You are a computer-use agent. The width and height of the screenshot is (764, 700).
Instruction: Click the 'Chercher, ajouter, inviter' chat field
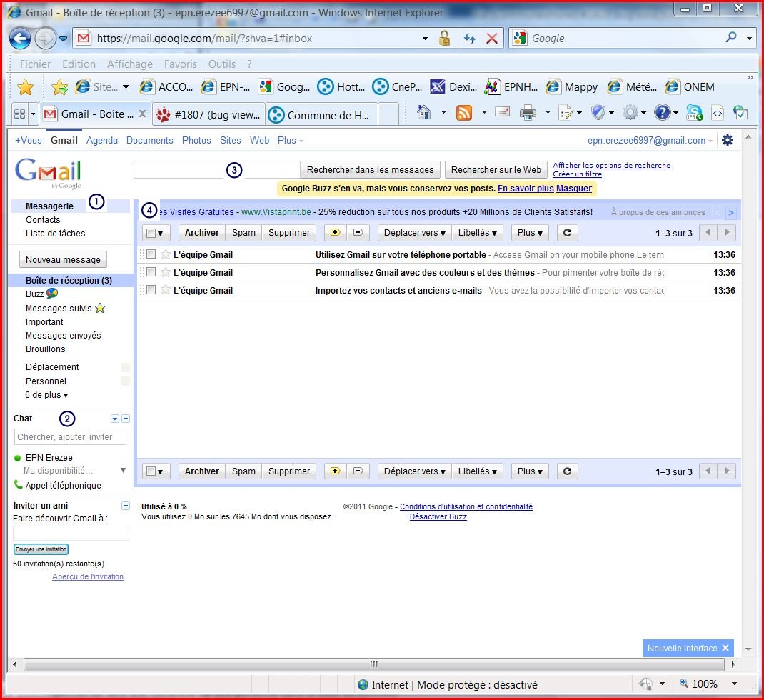pyautogui.click(x=70, y=436)
